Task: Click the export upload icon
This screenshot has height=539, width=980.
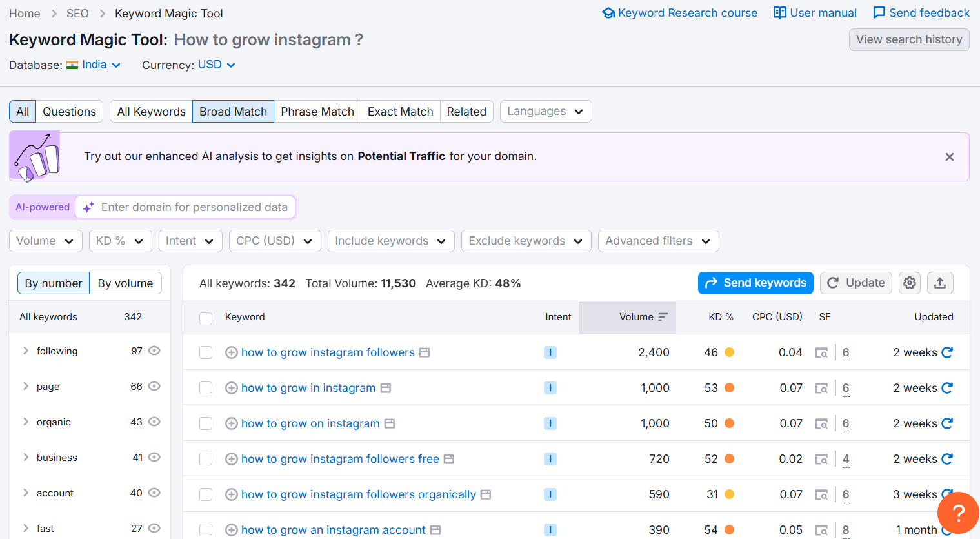Action: click(x=939, y=283)
